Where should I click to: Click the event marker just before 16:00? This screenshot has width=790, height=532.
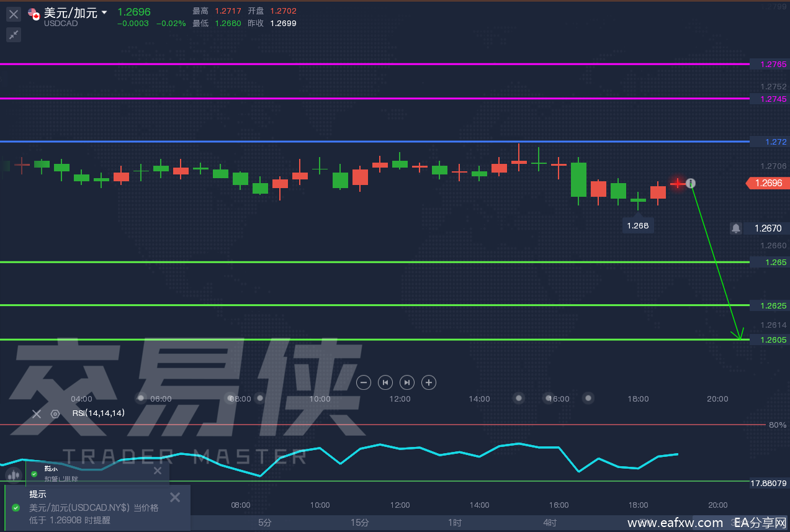[548, 398]
